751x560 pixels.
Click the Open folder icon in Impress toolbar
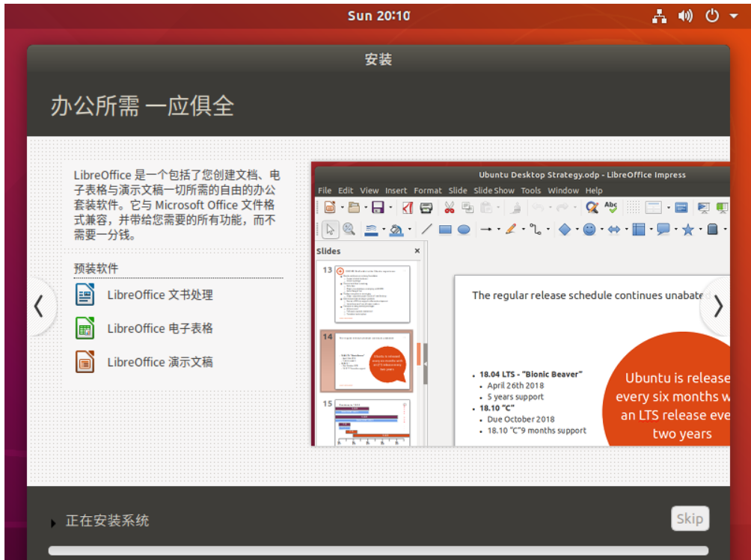pos(354,207)
